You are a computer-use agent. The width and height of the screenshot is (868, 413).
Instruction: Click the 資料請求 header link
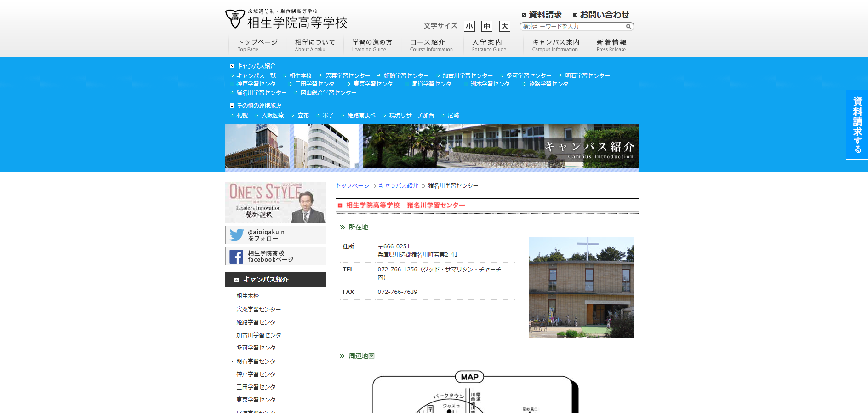(545, 15)
